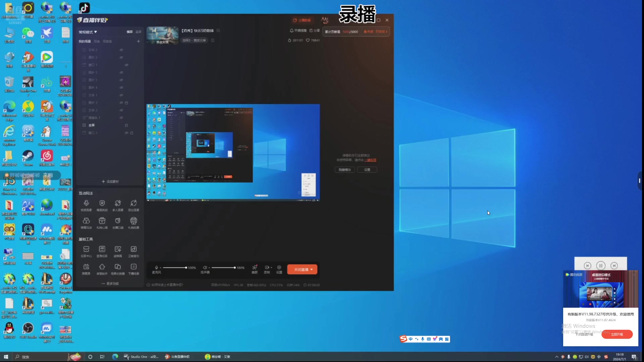Viewport: 644px width, 362px height.
Task: Open Windows Start menu
Action: click(6, 357)
